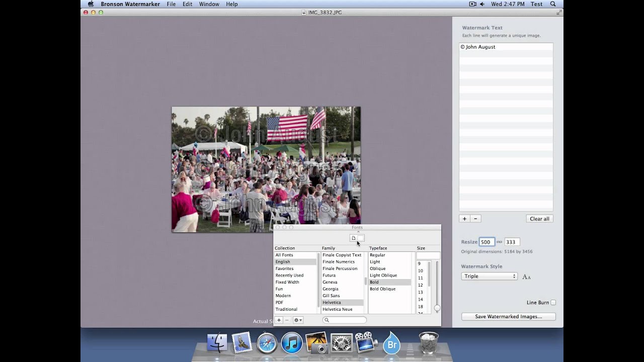Screen dimensions: 644x362
Task: Add a new font collection
Action: point(279,320)
